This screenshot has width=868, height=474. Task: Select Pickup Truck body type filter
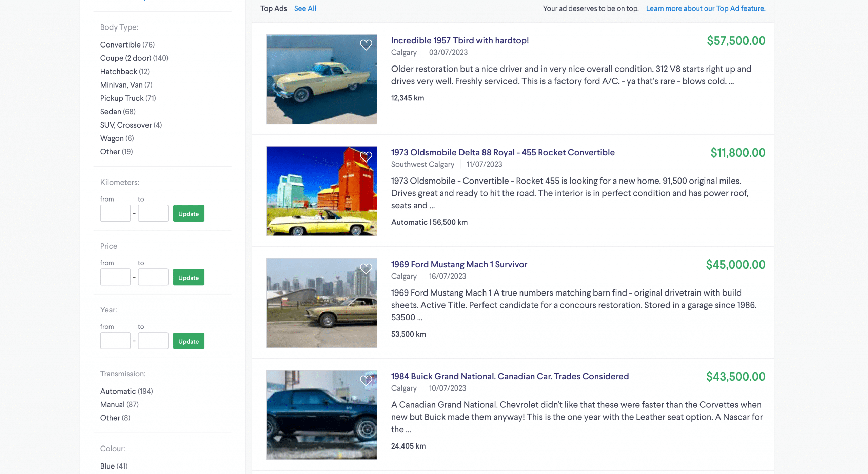[122, 98]
